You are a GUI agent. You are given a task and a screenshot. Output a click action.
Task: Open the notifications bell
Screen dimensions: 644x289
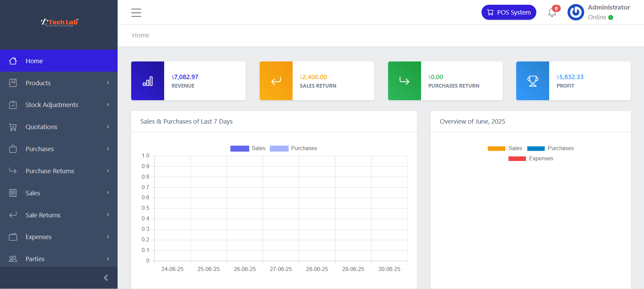pos(552,13)
